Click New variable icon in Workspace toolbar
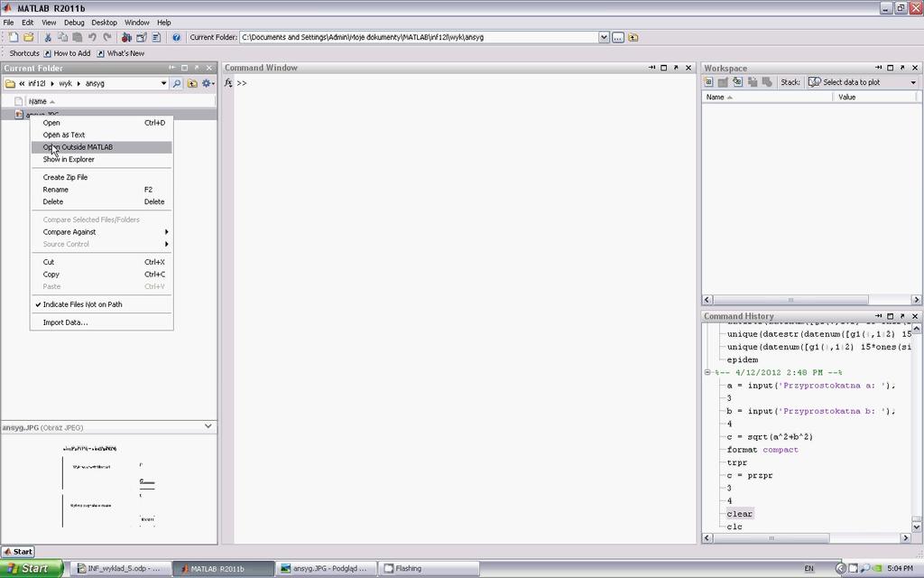This screenshot has height=578, width=924. [x=708, y=82]
